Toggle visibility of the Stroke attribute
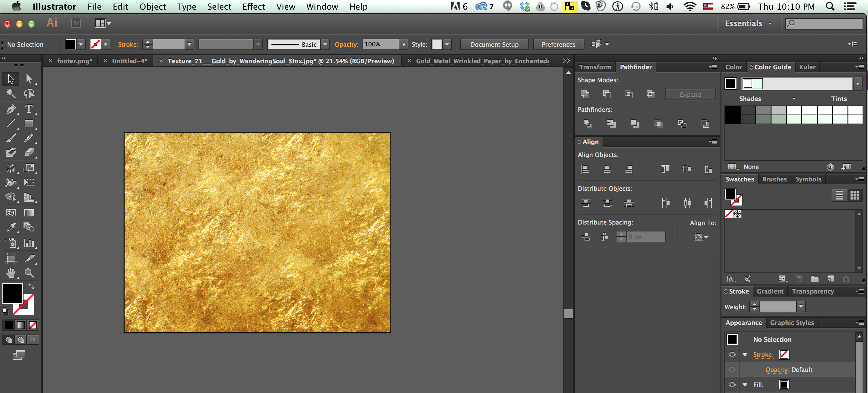The image size is (868, 393). click(x=732, y=354)
